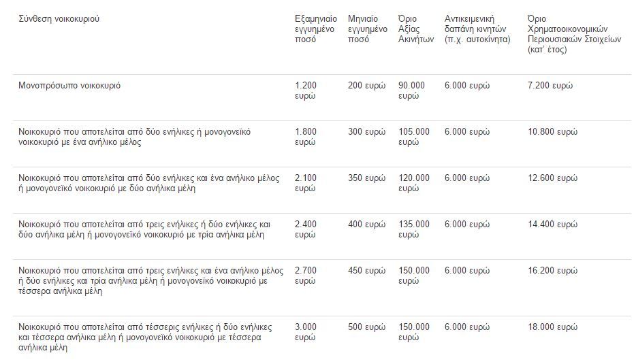Click the '200 ευρώ' monthly amount cell

coord(366,86)
